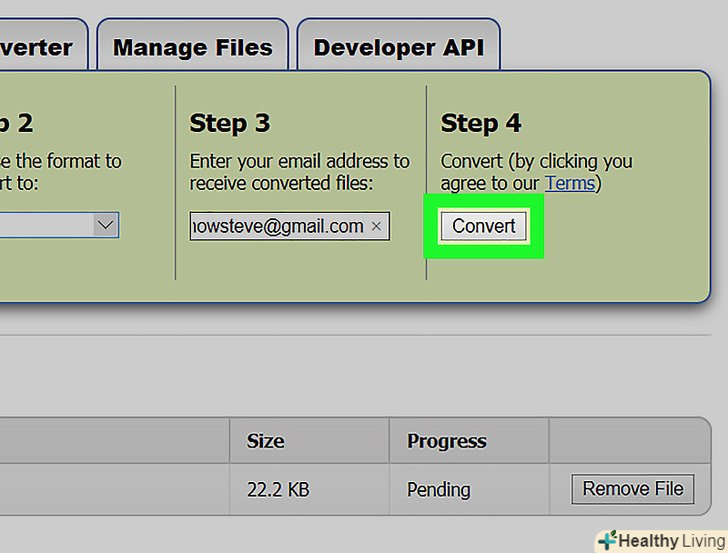
Task: Select the partially visible Converter tab
Action: [x=38, y=47]
